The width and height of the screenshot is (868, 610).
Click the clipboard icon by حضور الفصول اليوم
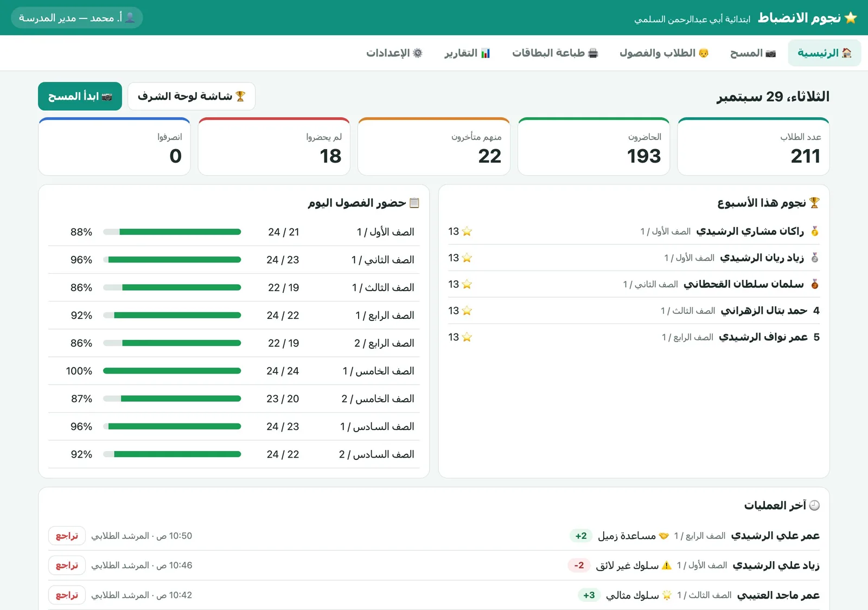point(414,203)
